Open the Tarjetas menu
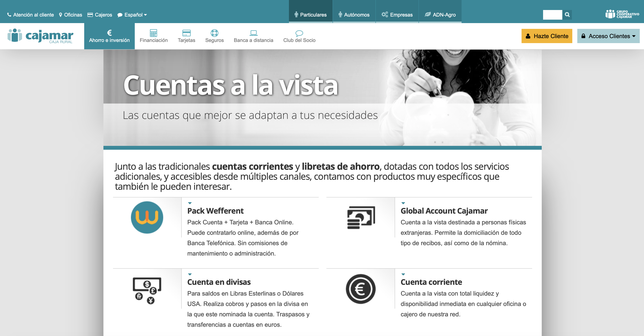 186,36
